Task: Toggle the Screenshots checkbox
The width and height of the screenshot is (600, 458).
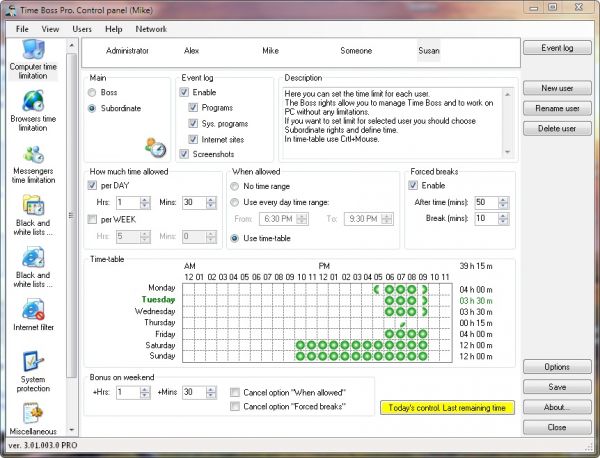Action: coord(184,154)
